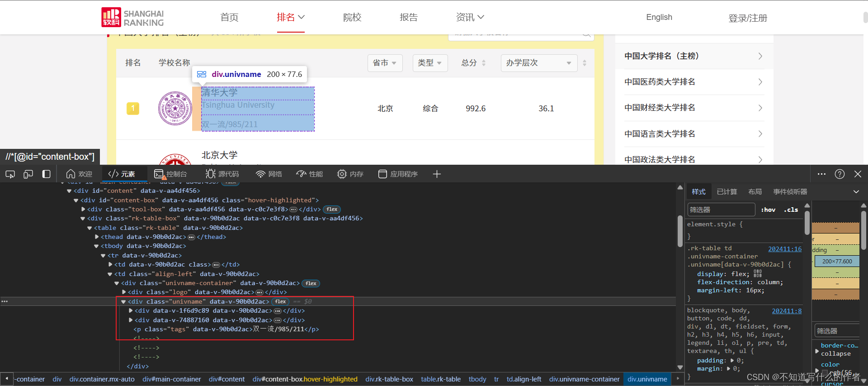Open 中国政法类大学排名
The height and width of the screenshot is (386, 868).
[x=693, y=159]
